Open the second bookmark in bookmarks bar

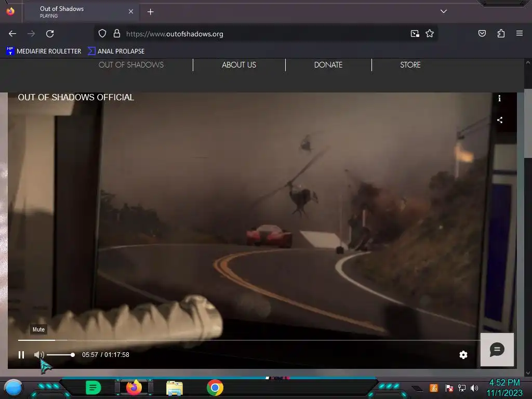[x=116, y=51]
